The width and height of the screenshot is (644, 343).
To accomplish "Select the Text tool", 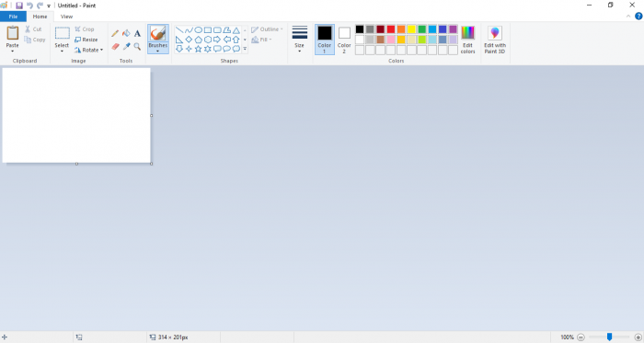I will (x=137, y=34).
